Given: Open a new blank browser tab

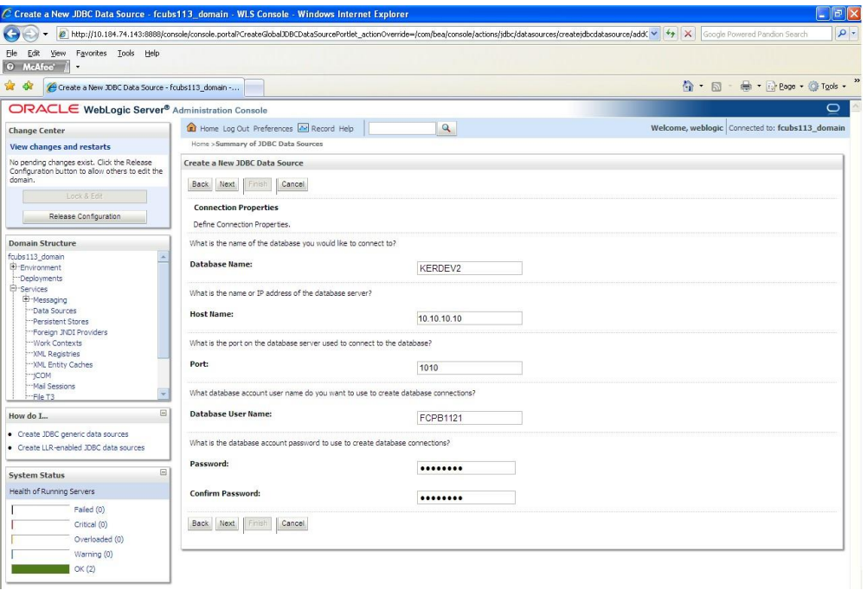Looking at the screenshot, I should coord(254,87).
